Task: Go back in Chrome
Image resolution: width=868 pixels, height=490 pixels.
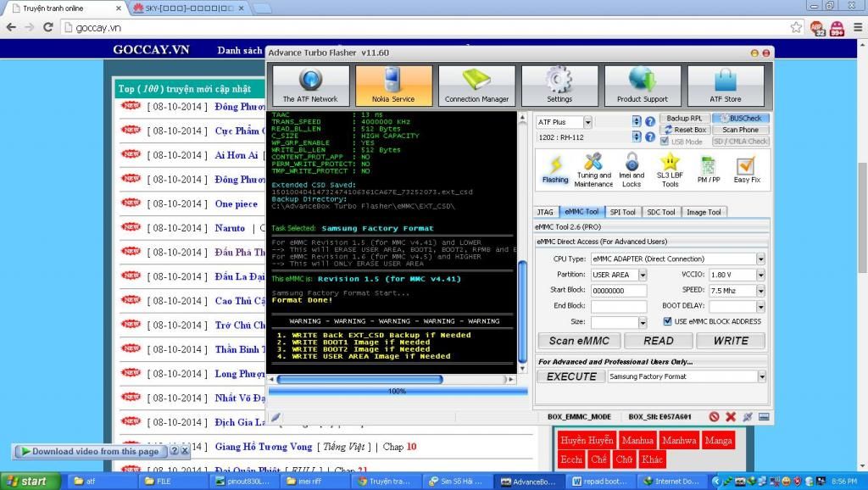Action: pos(11,27)
